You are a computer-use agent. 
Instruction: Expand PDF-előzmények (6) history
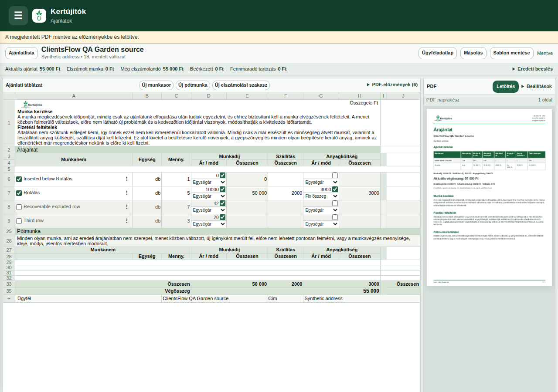tap(392, 84)
